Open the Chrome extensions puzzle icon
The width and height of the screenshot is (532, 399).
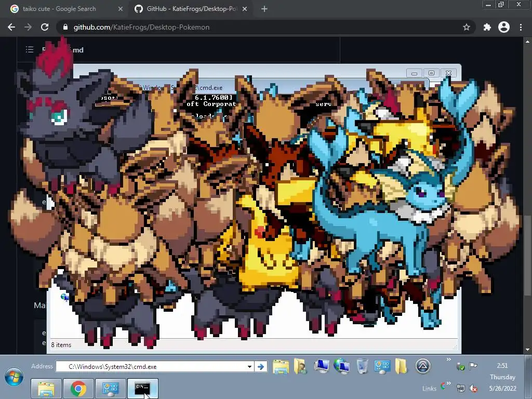[x=487, y=27]
